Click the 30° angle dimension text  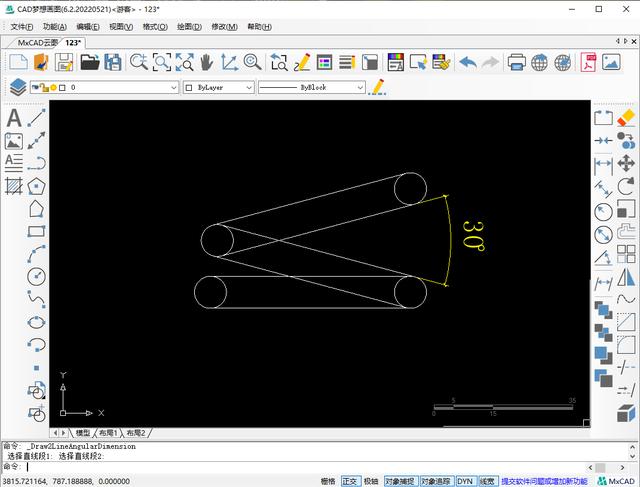point(474,236)
